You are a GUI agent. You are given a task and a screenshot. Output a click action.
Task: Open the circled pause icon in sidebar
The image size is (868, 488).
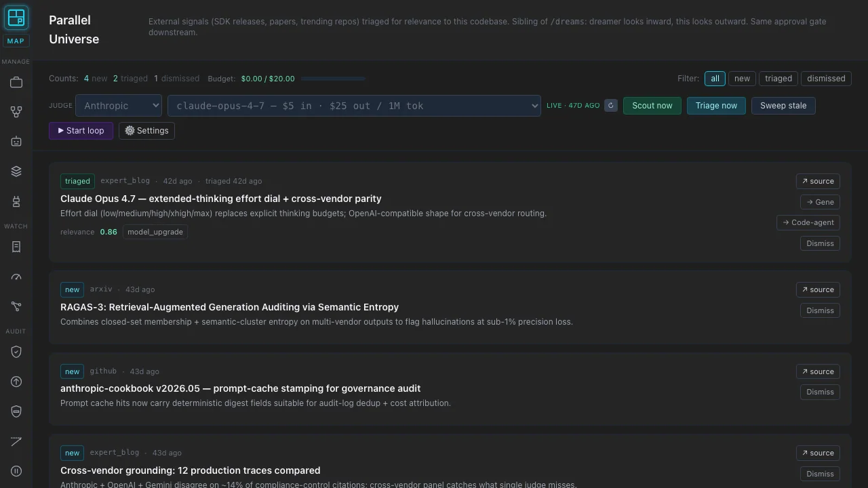click(16, 471)
